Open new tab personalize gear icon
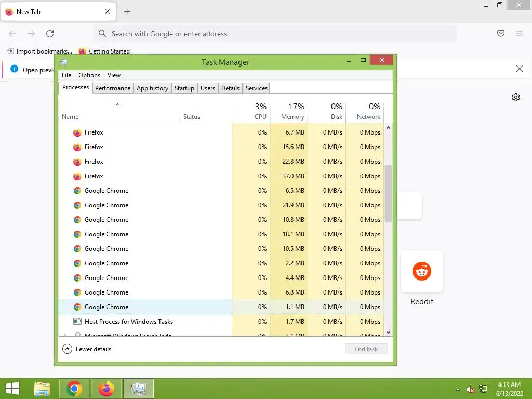532x399 pixels. point(516,97)
